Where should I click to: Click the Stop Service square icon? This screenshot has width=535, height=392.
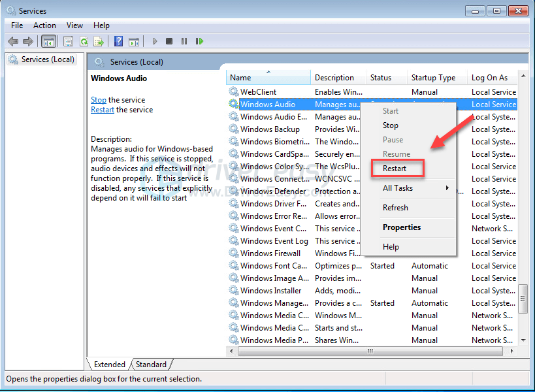click(169, 41)
